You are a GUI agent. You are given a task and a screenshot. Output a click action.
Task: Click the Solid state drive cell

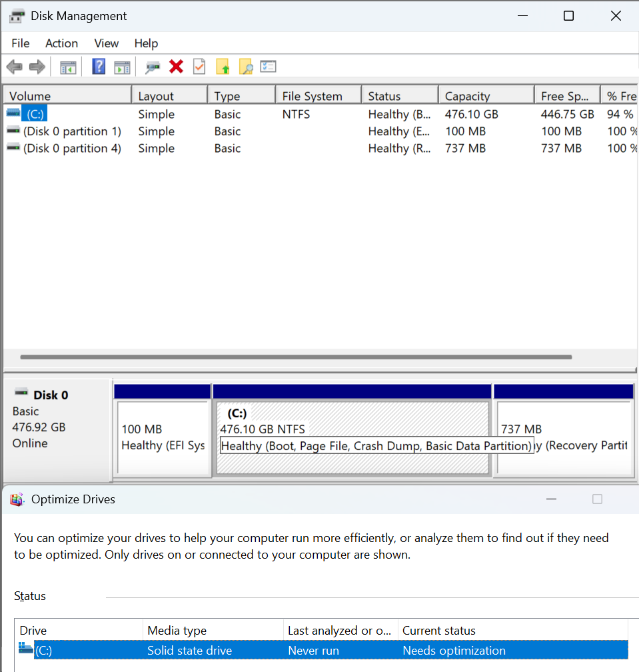point(190,650)
